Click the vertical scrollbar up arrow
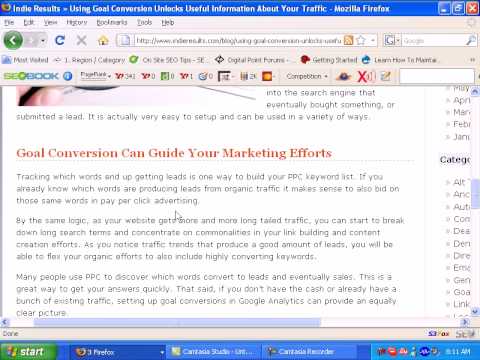This screenshot has height=360, width=480. [x=475, y=91]
